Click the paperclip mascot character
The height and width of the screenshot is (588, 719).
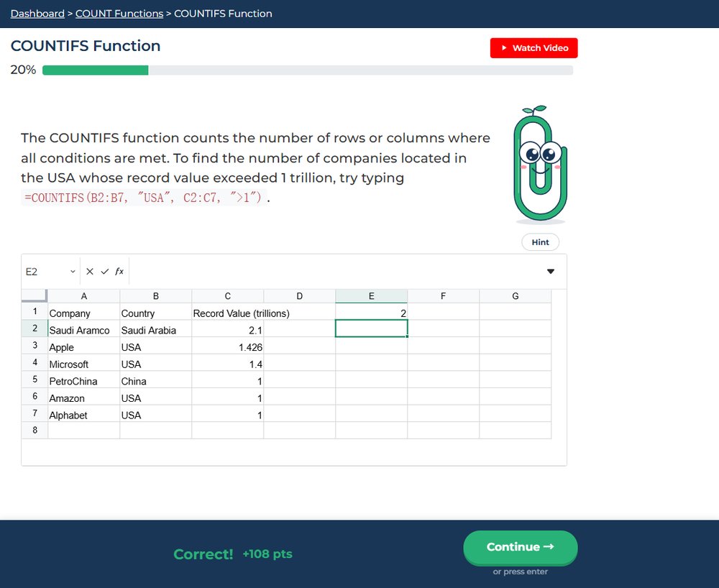click(x=540, y=165)
